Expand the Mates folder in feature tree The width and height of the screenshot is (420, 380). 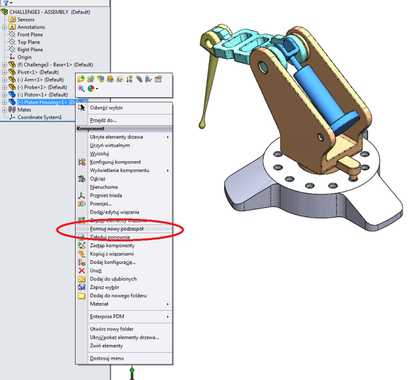click(4, 110)
